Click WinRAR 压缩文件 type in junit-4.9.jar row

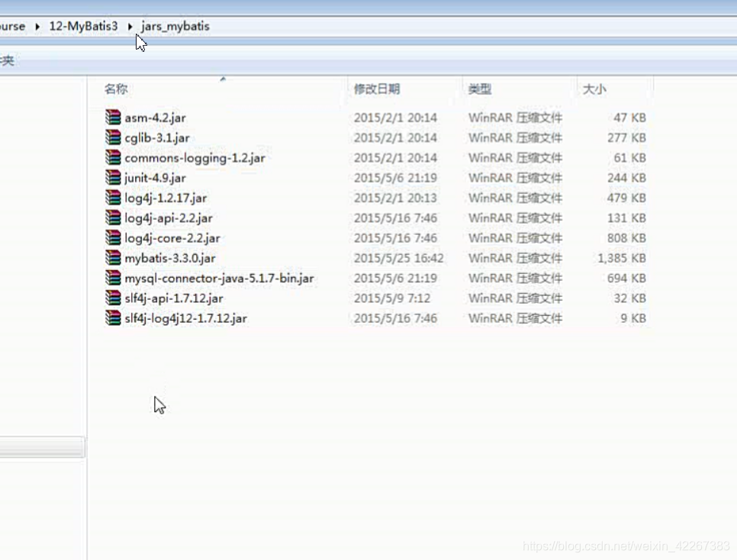[515, 178]
